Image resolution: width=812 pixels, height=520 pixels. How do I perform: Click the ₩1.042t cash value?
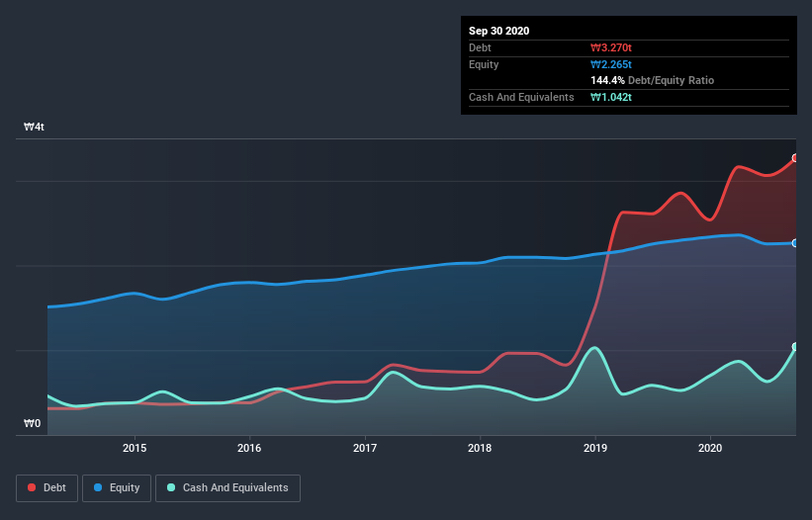pos(611,97)
